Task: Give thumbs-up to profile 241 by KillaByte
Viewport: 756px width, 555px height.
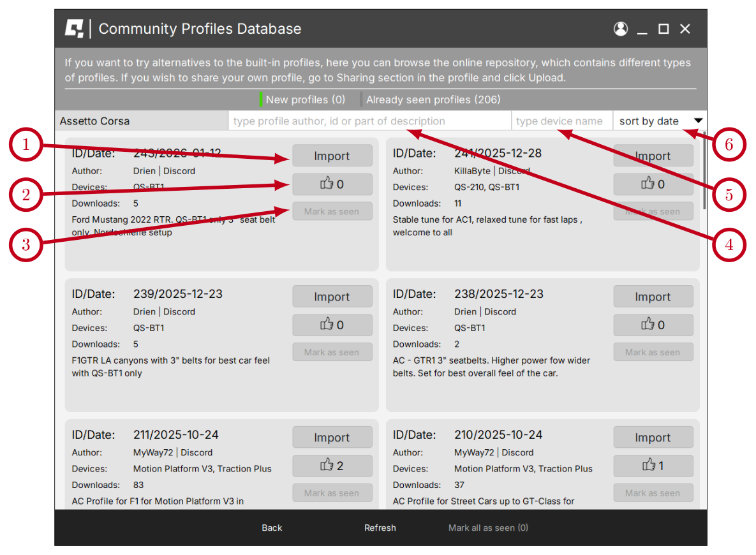Action: pyautogui.click(x=653, y=184)
